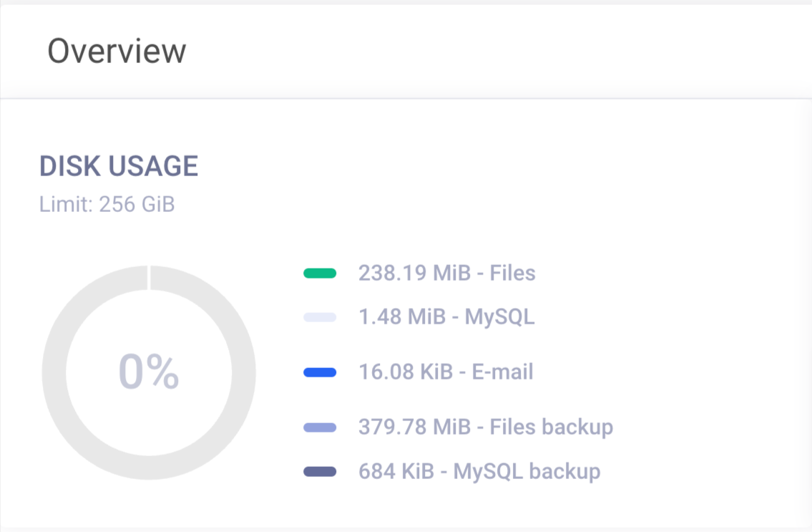Screen dimensions: 812x532
Task: Click the Files backup legend color swatch
Action: [x=320, y=427]
